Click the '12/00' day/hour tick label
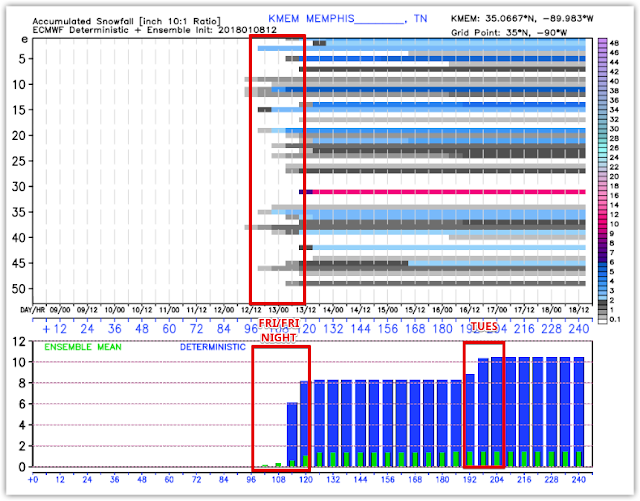Screen dimensions: 640x501 tap(224, 310)
